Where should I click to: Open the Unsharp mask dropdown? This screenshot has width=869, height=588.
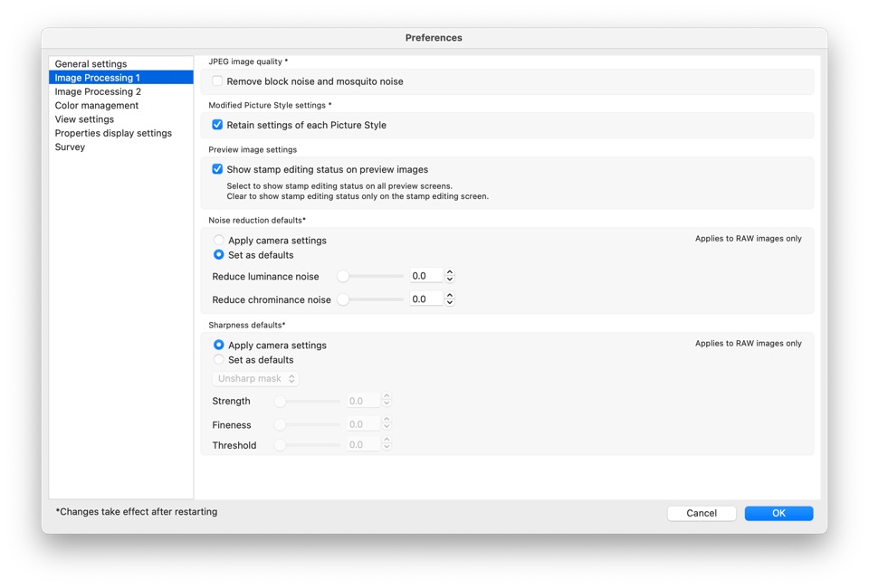point(254,378)
